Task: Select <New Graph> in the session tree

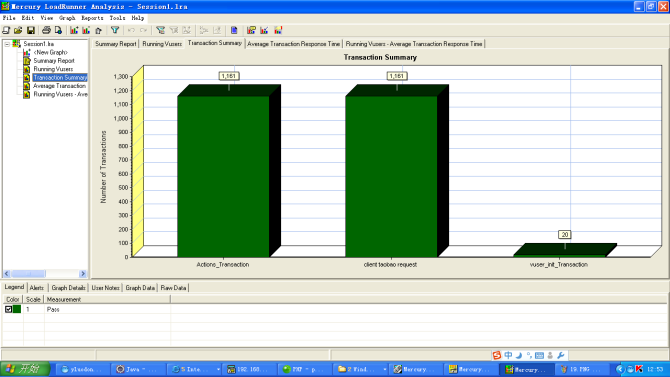Action: coord(50,52)
